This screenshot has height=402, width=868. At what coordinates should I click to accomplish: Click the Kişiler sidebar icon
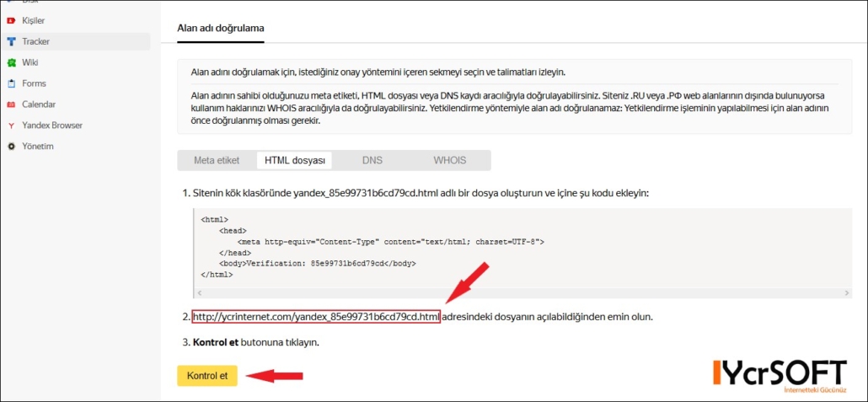coord(10,21)
